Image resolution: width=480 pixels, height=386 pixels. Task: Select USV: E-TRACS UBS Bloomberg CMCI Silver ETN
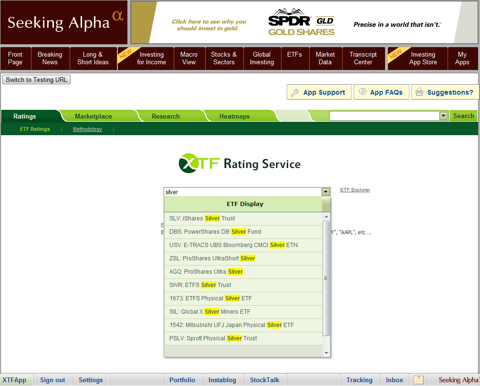coord(243,245)
